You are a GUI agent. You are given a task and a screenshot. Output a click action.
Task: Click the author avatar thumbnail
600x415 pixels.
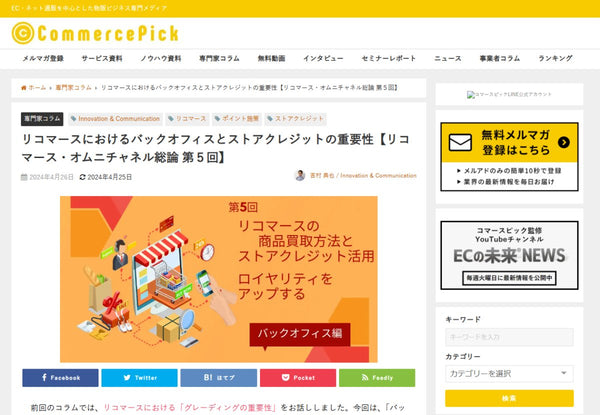point(300,176)
